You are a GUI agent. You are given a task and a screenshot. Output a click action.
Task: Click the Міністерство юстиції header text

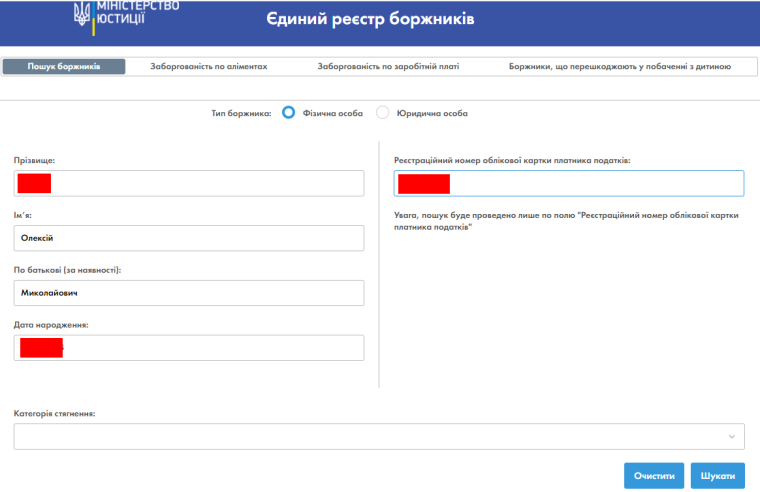pos(138,12)
